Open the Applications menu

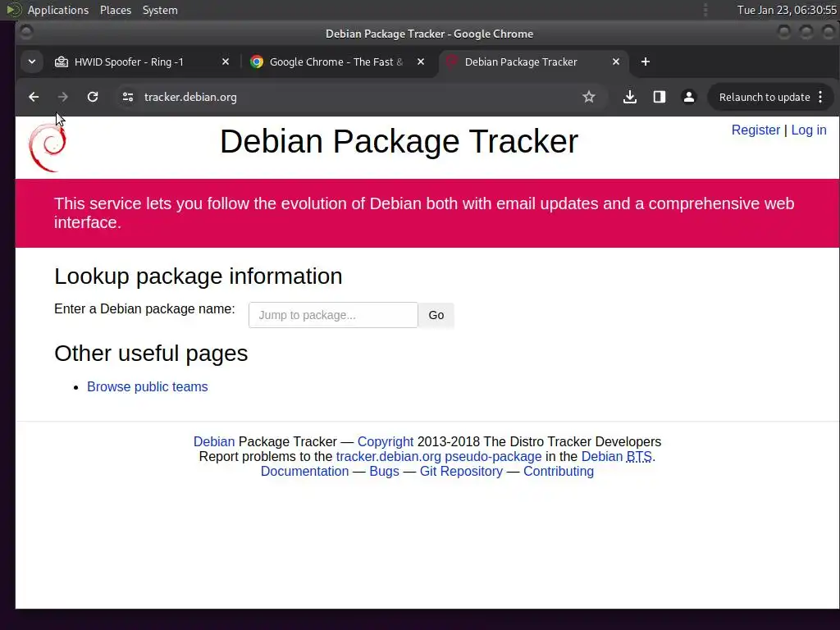(58, 10)
